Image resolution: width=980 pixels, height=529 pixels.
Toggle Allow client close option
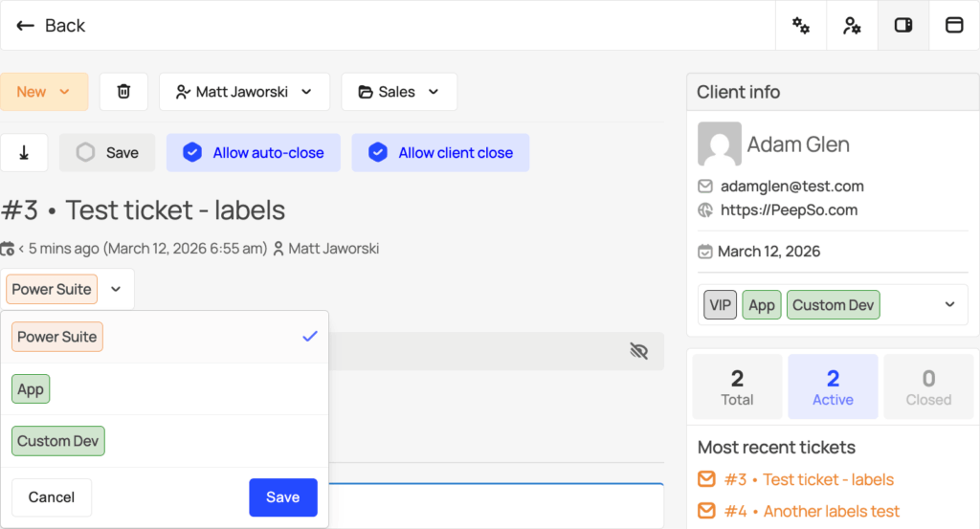tap(440, 153)
